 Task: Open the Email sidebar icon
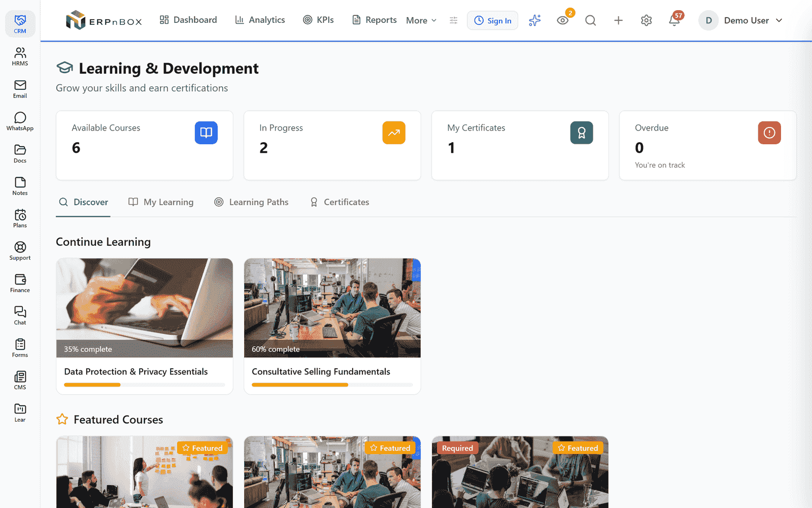tap(20, 89)
